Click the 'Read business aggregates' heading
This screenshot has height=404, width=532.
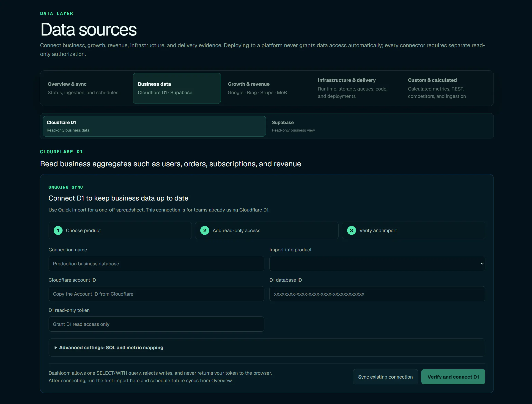(x=170, y=164)
